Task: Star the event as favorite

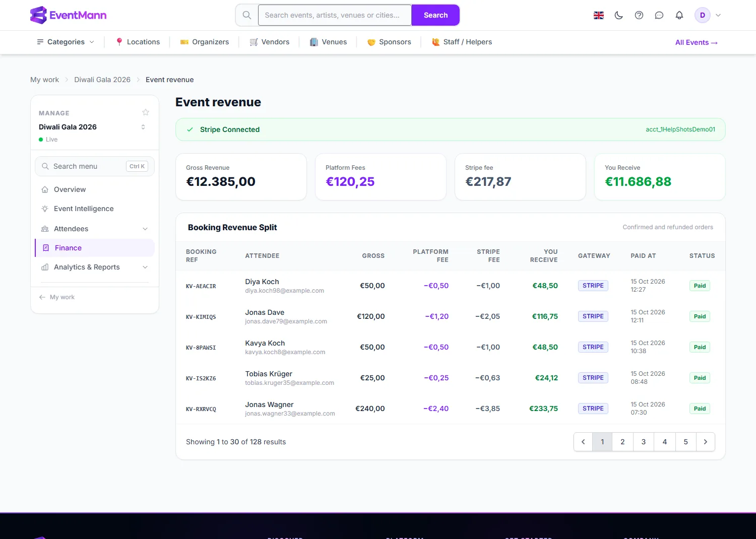Action: [146, 112]
